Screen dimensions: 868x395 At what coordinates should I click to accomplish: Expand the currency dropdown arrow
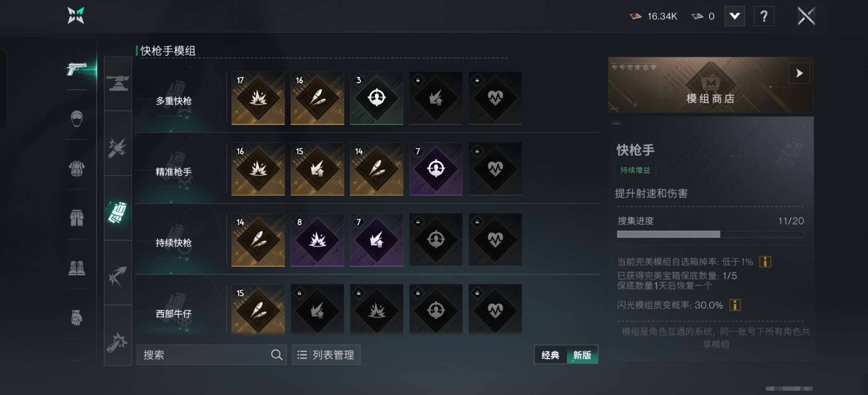(735, 16)
